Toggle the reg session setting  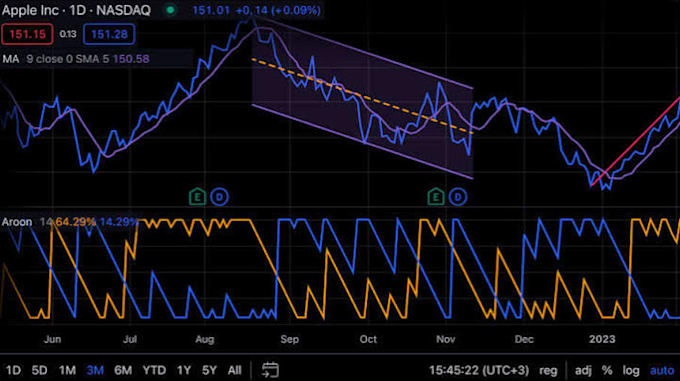(548, 371)
